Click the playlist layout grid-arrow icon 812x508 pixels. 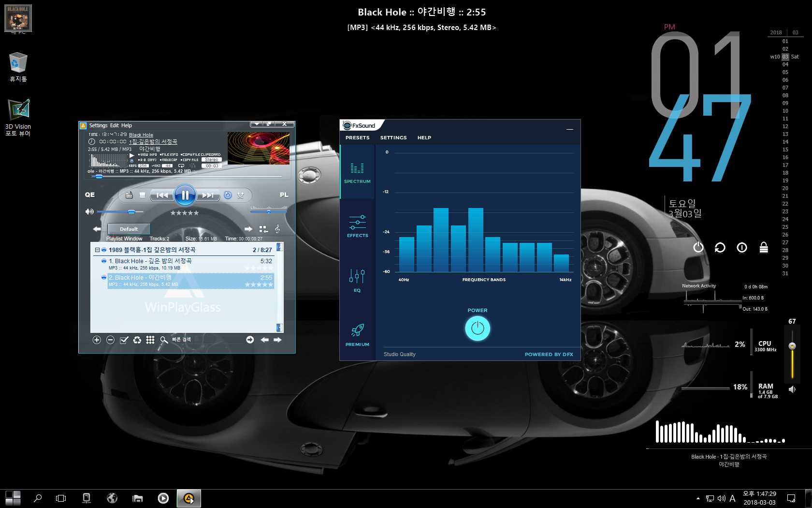point(263,229)
